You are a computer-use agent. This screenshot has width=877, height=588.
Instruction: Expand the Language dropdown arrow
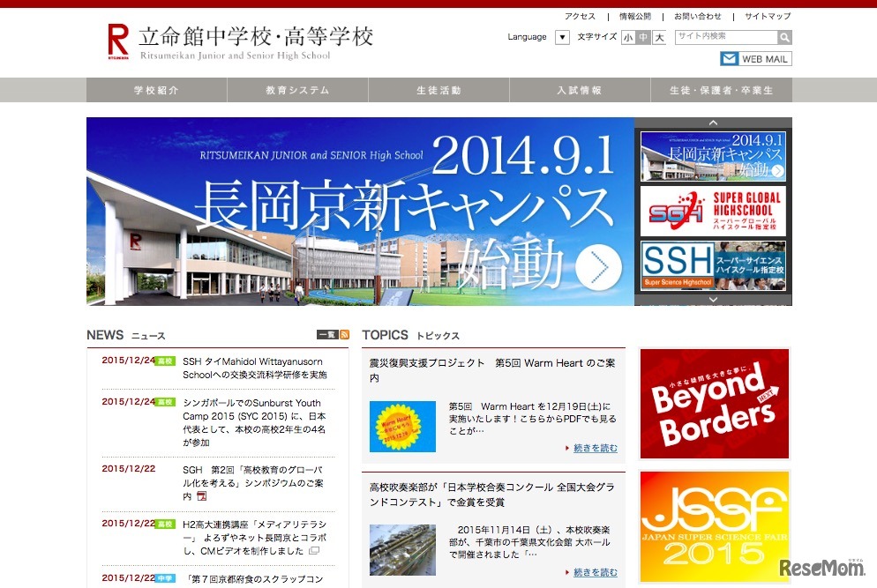pos(562,37)
